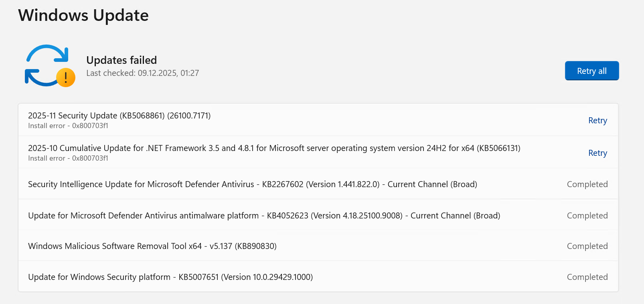The height and width of the screenshot is (304, 644).
Task: Click Completed status for Malicious Software Removal Tool
Action: point(587,246)
